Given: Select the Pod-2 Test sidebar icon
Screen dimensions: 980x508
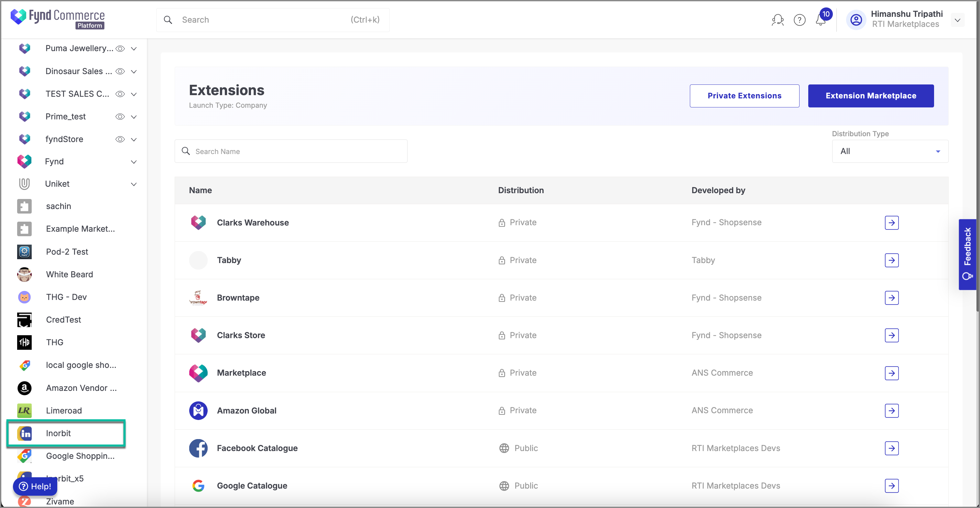Looking at the screenshot, I should coord(24,252).
